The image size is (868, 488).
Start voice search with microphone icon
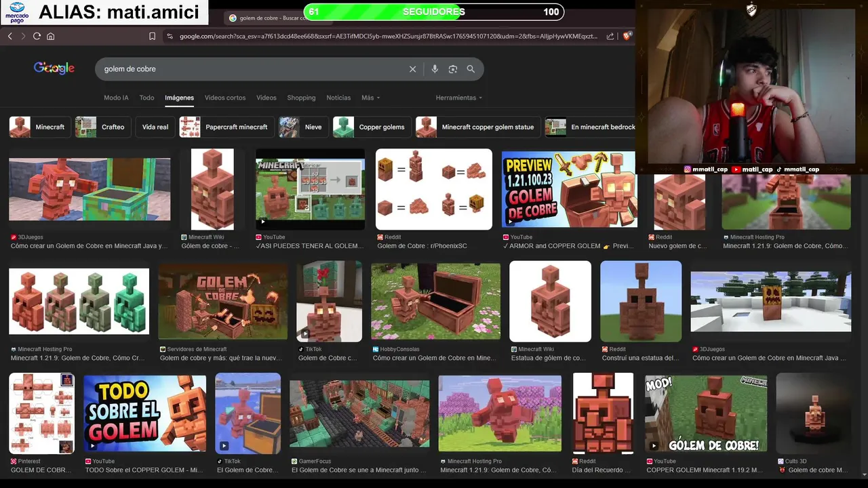435,69
